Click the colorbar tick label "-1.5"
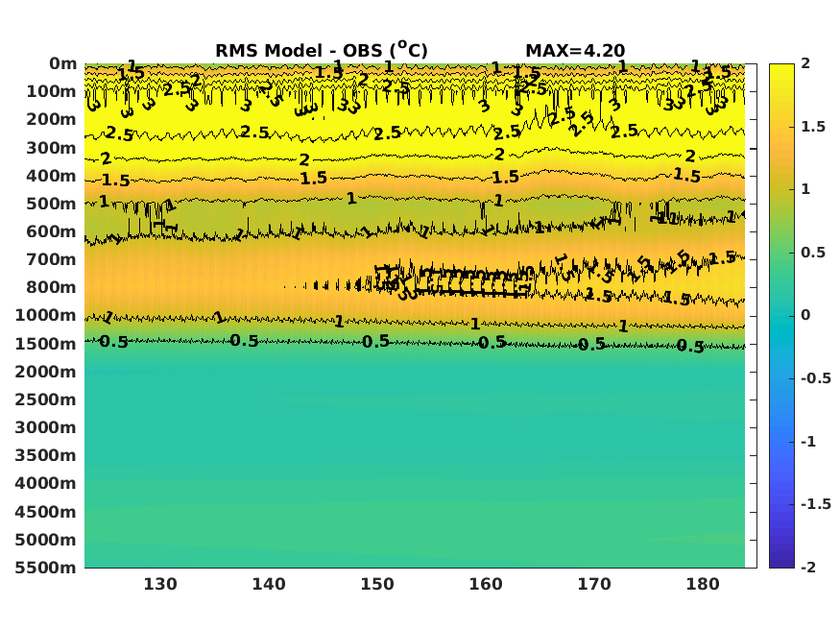 816,504
